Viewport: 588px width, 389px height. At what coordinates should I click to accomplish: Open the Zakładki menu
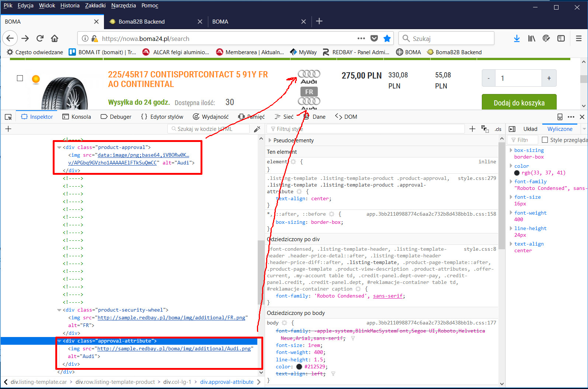tap(95, 6)
